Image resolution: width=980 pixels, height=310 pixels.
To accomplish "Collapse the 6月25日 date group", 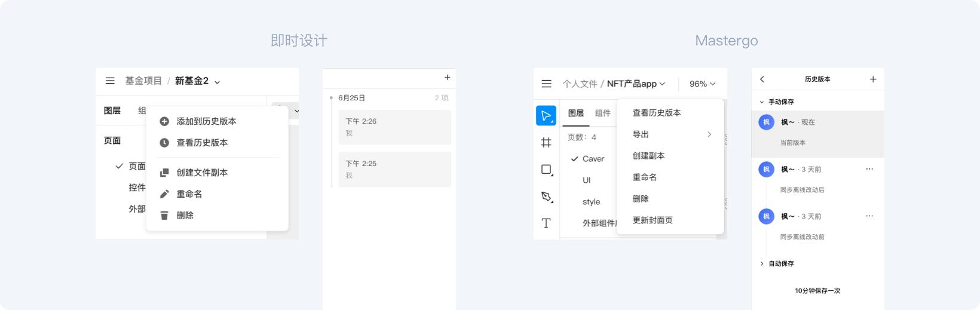I will pyautogui.click(x=331, y=98).
